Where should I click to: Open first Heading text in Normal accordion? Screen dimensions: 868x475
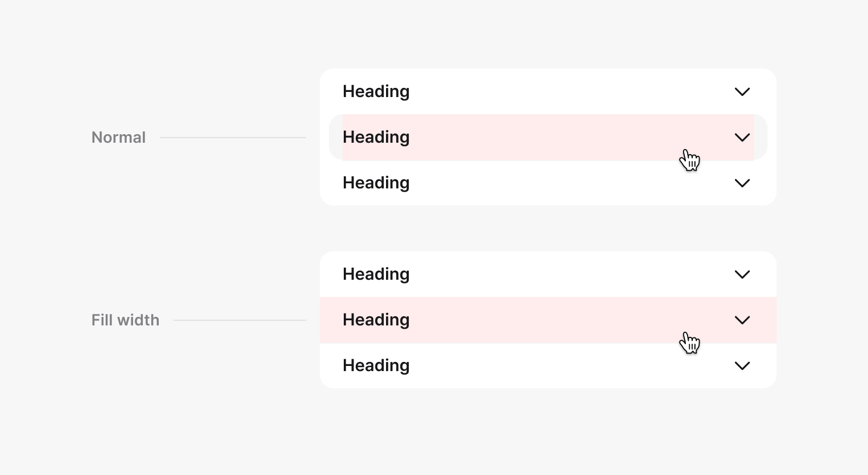click(376, 92)
